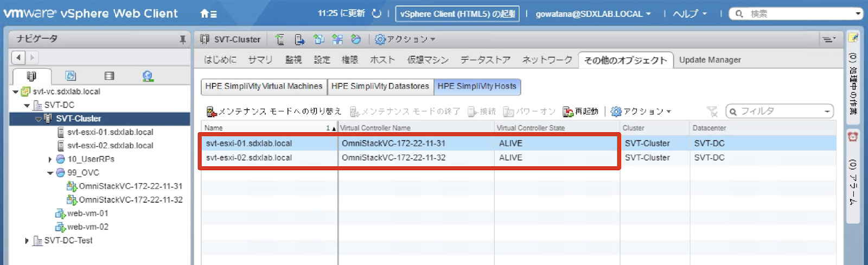The image size is (868, 265).
Task: Open the ヘルプ help dropdown
Action: [690, 14]
